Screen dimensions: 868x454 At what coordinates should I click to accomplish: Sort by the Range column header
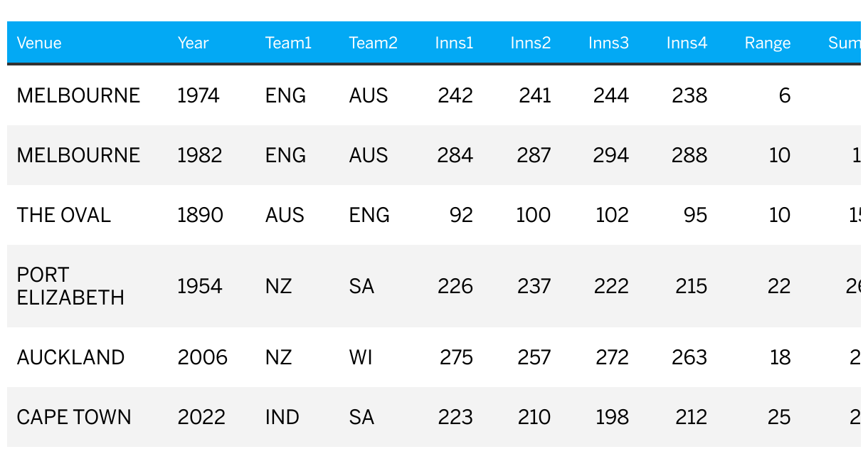[768, 43]
